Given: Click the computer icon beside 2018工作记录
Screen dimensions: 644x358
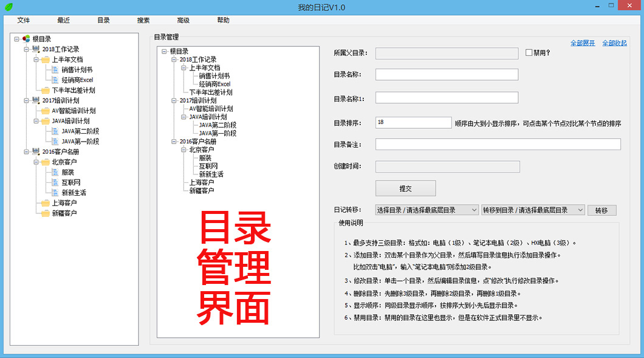Looking at the screenshot, I should point(36,49).
